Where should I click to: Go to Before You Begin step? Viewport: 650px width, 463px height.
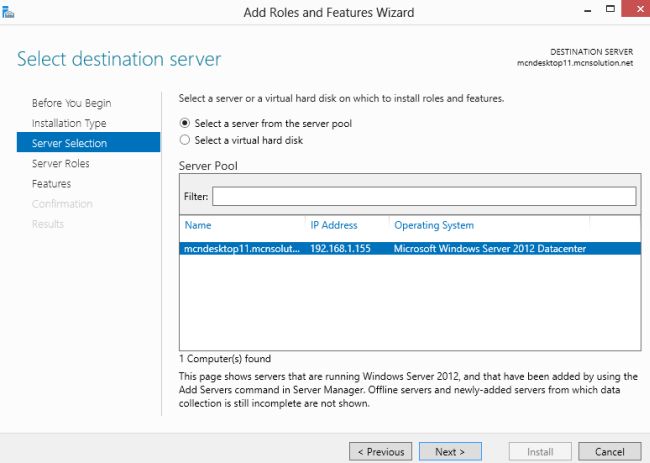coord(71,103)
